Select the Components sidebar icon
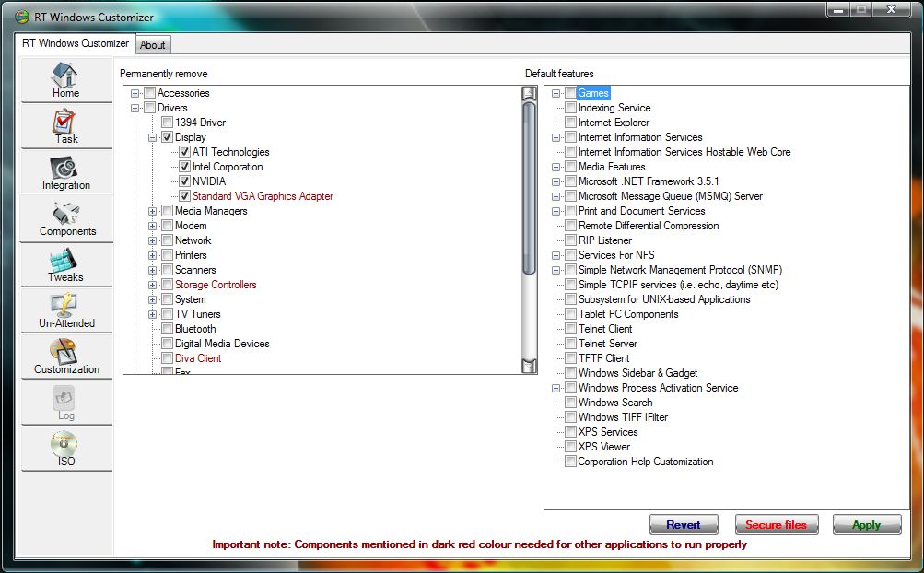 pos(66,218)
